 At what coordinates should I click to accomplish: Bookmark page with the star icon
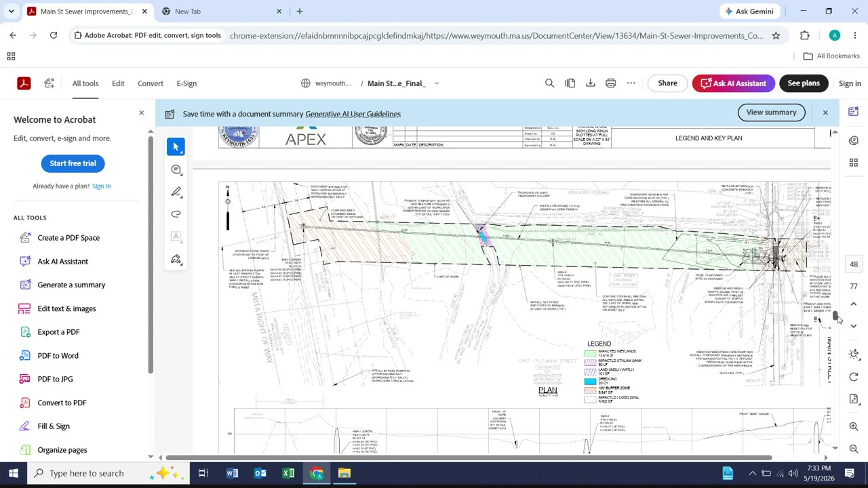pyautogui.click(x=776, y=35)
